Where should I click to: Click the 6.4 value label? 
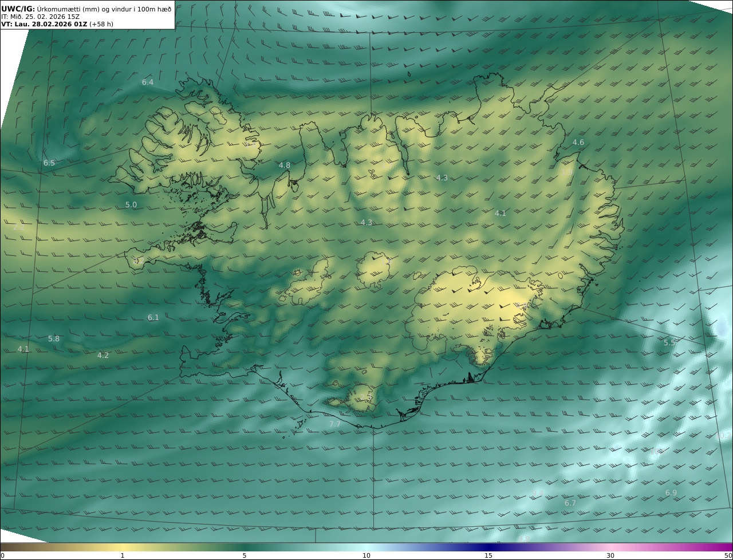coord(148,82)
